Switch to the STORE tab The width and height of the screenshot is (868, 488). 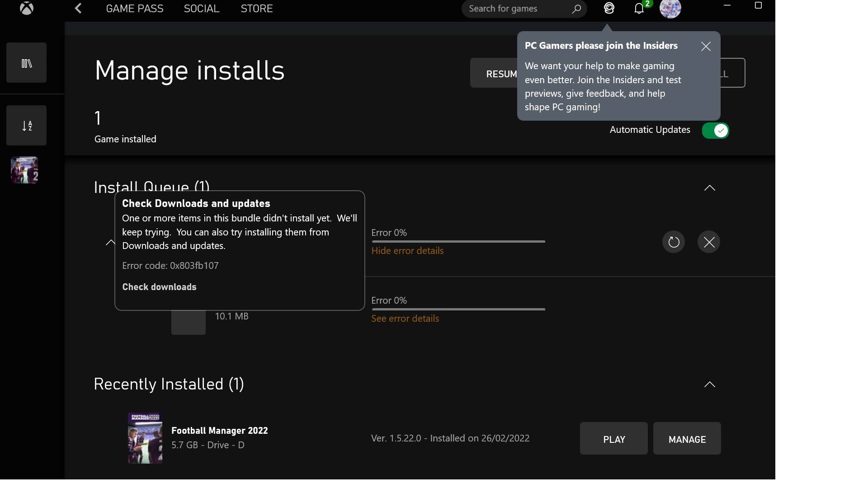click(256, 9)
